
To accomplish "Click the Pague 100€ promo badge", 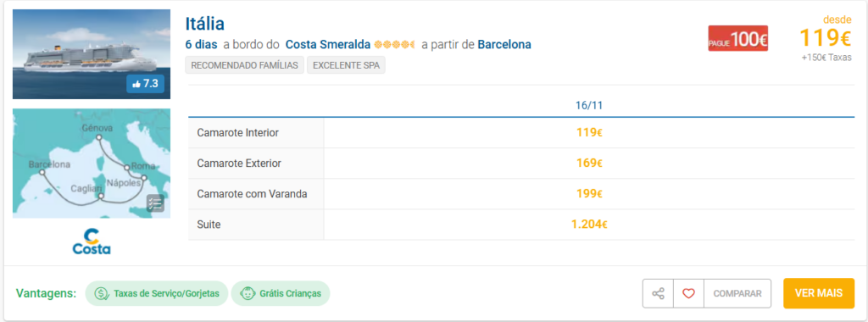I will tap(738, 38).
